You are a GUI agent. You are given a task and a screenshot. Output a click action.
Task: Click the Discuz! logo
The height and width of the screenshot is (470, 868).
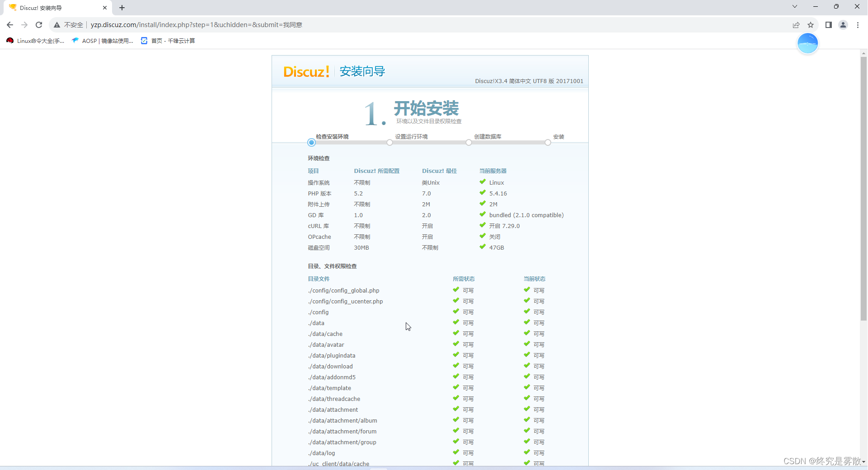[306, 71]
